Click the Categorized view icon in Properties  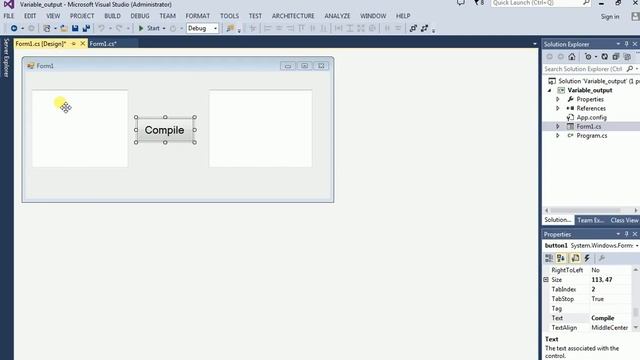click(x=549, y=258)
